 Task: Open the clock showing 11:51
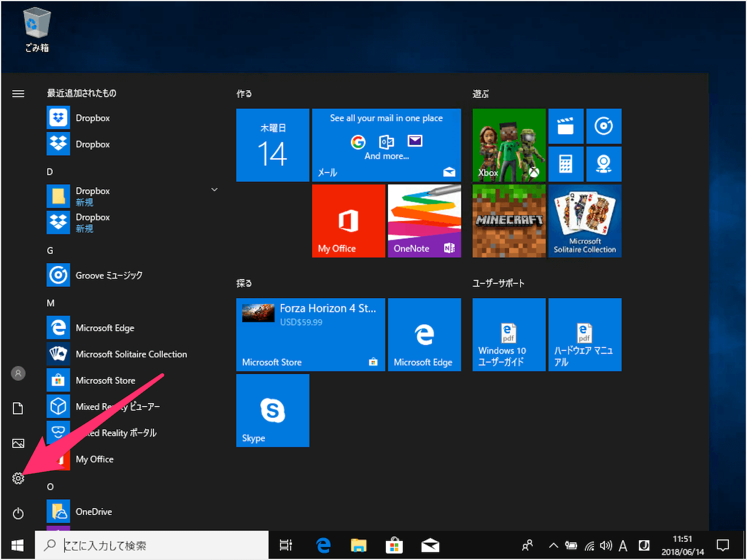point(682,545)
